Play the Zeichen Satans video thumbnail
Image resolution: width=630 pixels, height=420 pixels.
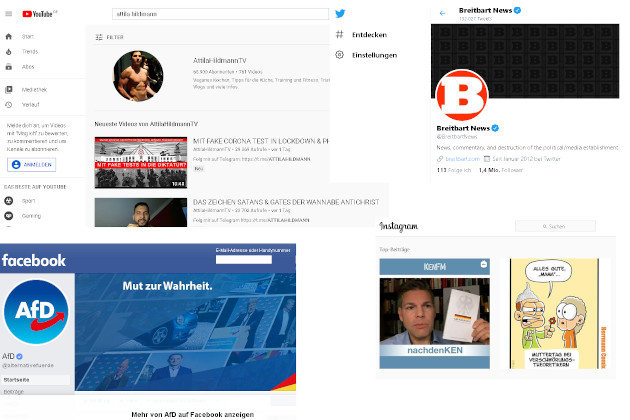tap(141, 212)
